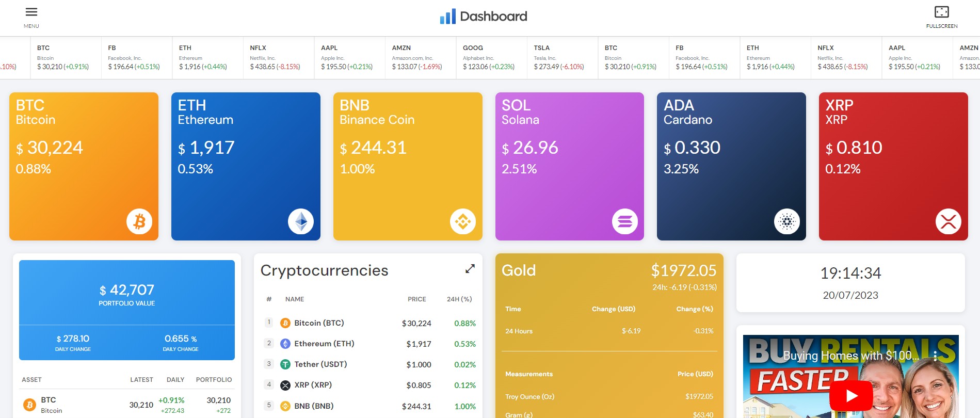
Task: Select NFLX ticker showing -8.15%
Action: tap(279, 58)
